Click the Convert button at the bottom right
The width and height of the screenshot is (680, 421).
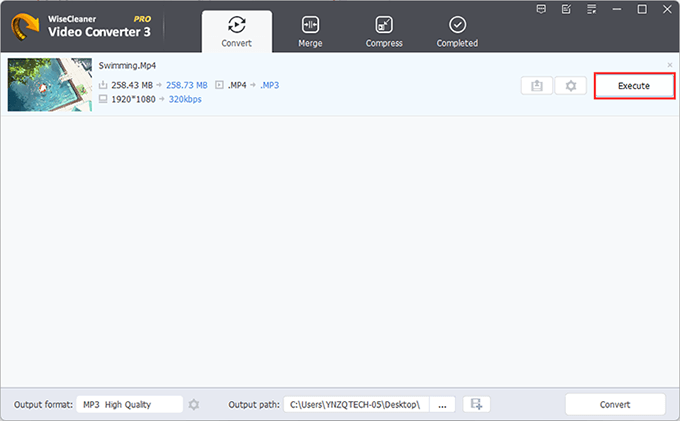coord(615,405)
